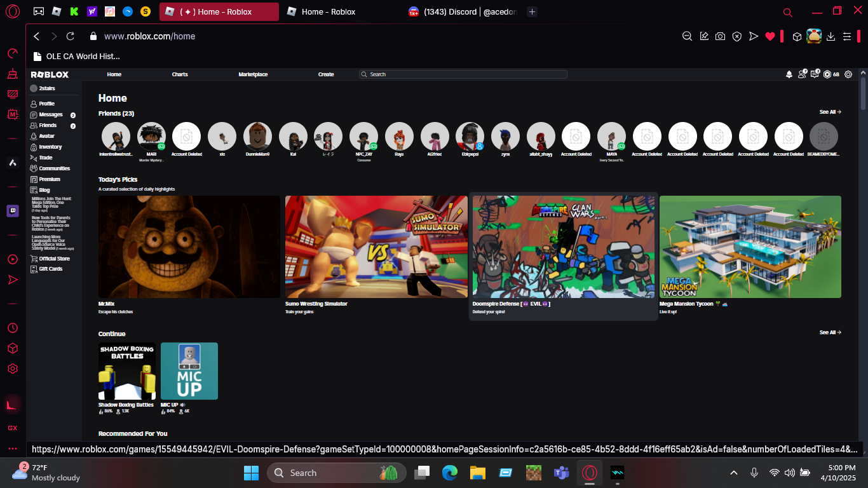Click the Roblox Search field
Image resolution: width=868 pixels, height=488 pixels.
(x=463, y=74)
